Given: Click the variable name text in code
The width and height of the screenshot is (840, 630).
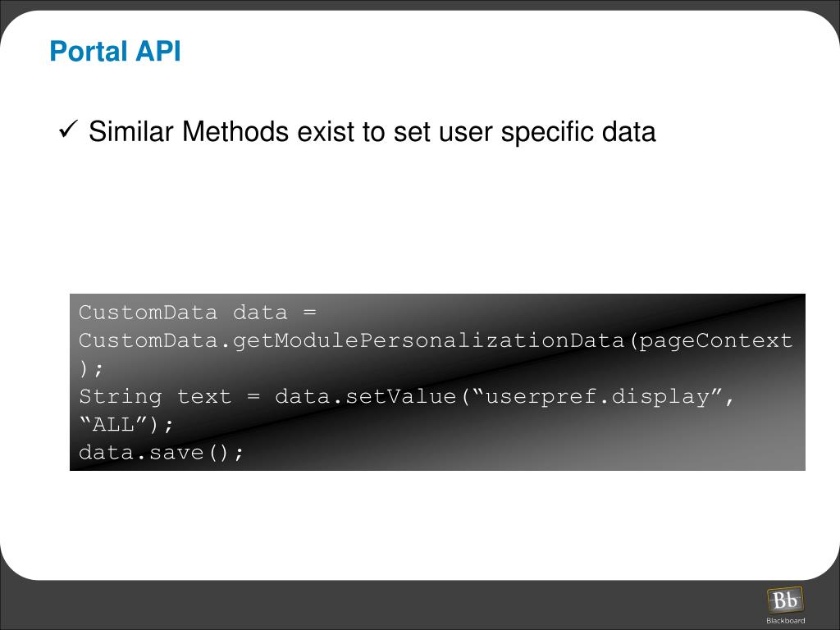Looking at the screenshot, I should click(204, 397).
